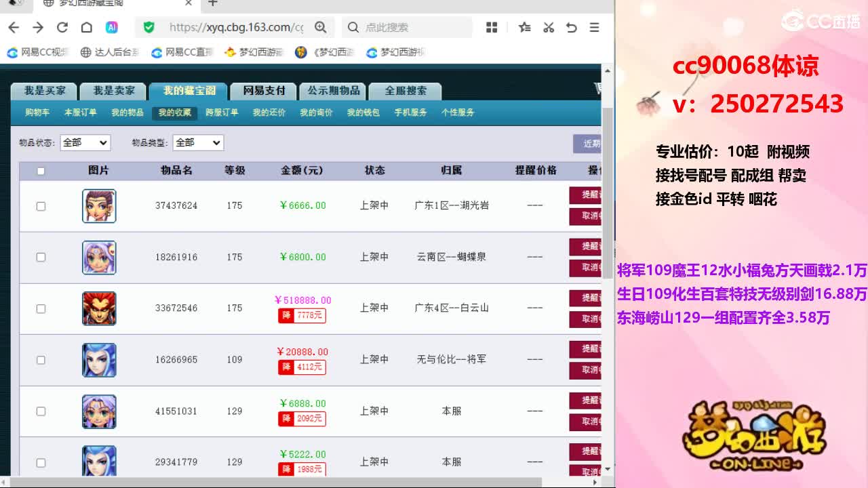Open the browser hamburger menu
The width and height of the screenshot is (868, 488).
coord(594,27)
